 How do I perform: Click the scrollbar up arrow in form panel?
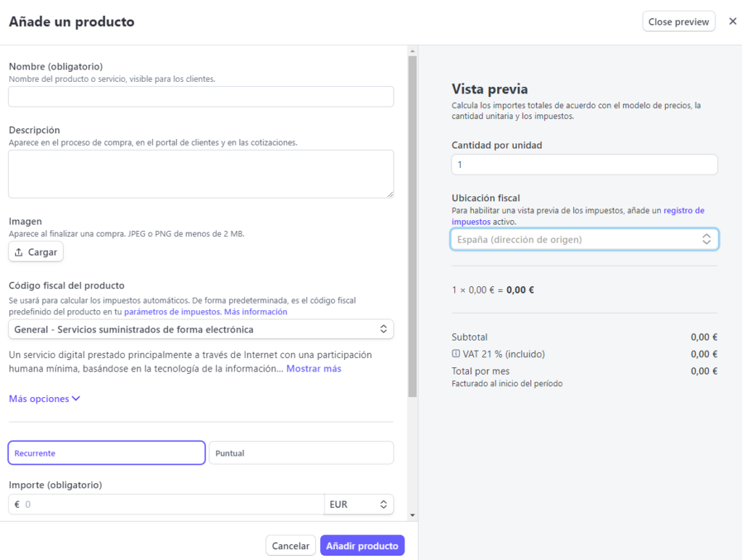coord(412,51)
